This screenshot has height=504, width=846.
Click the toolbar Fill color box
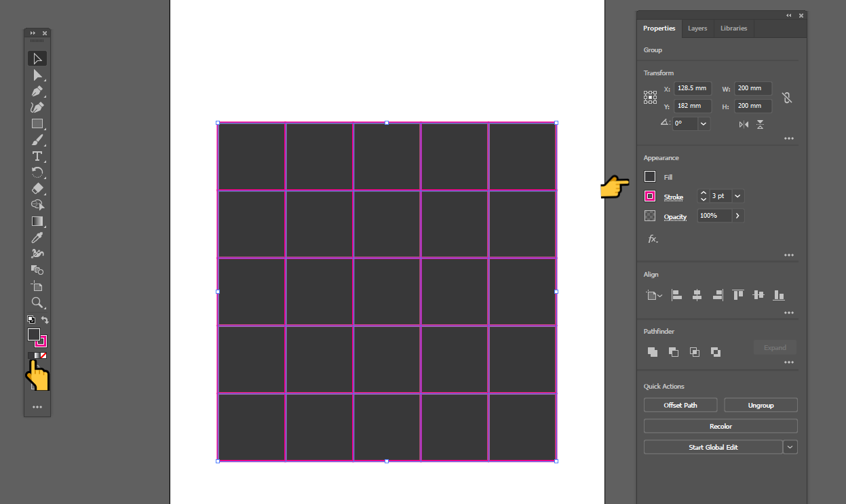pyautogui.click(x=33, y=334)
